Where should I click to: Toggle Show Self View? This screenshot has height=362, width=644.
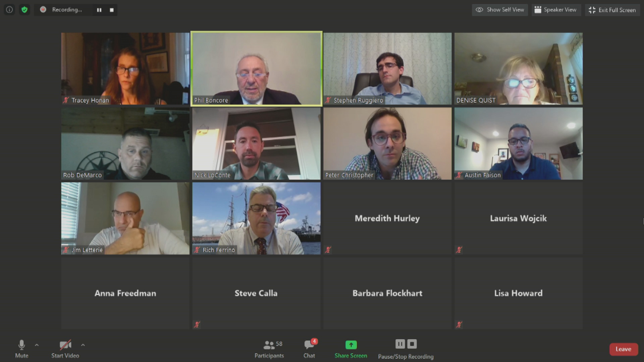(500, 10)
